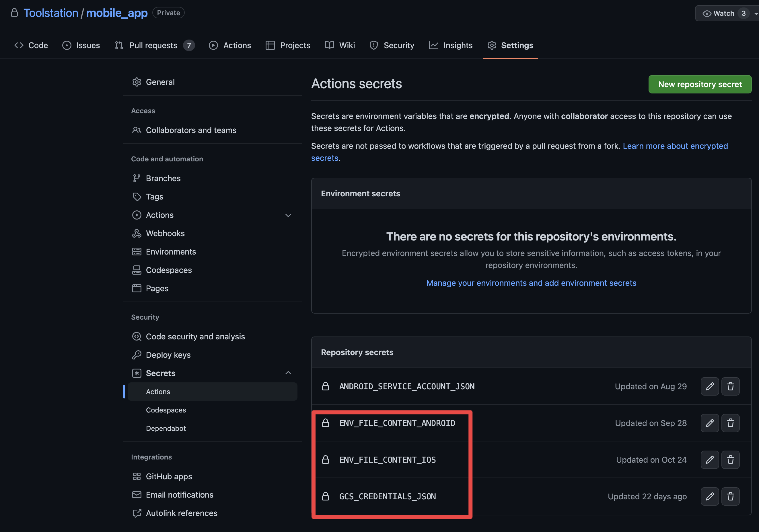Click the Watch eye button
759x532 pixels.
click(707, 13)
